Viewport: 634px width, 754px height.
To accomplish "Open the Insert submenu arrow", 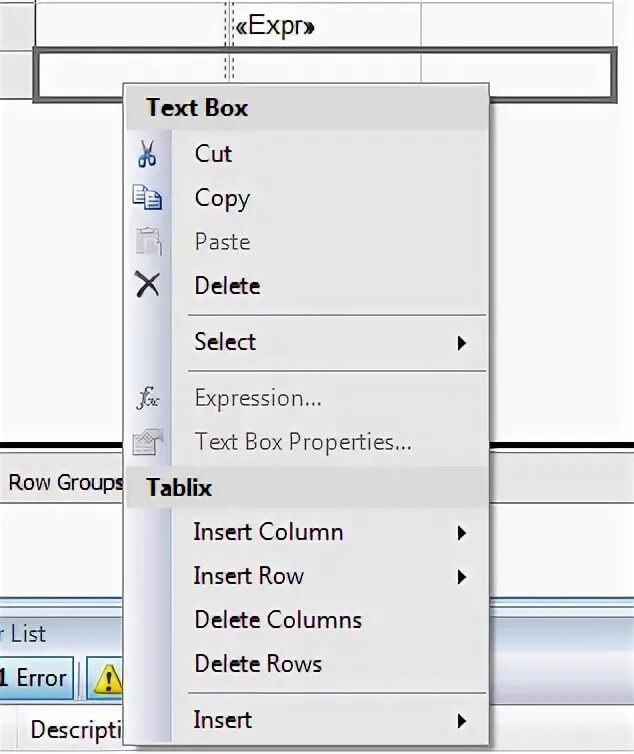I will (461, 720).
